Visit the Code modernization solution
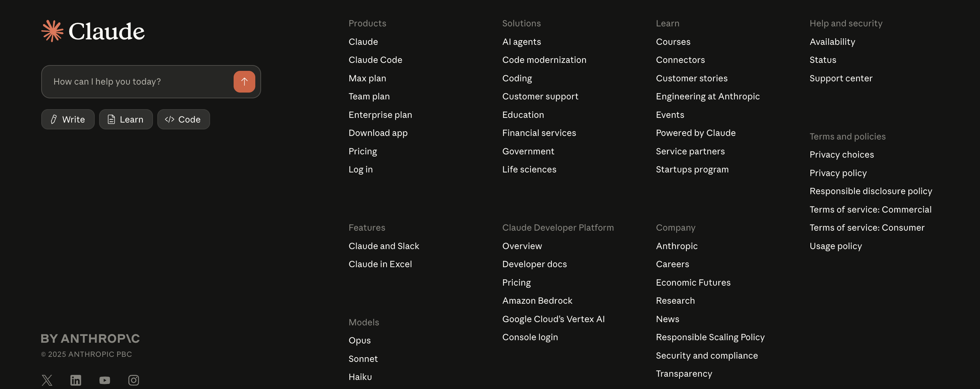This screenshot has height=389, width=980. [x=544, y=60]
